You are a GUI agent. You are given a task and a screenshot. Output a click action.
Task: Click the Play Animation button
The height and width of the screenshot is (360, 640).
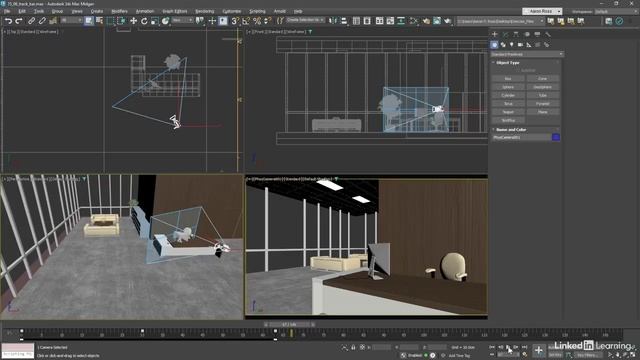[x=508, y=347]
